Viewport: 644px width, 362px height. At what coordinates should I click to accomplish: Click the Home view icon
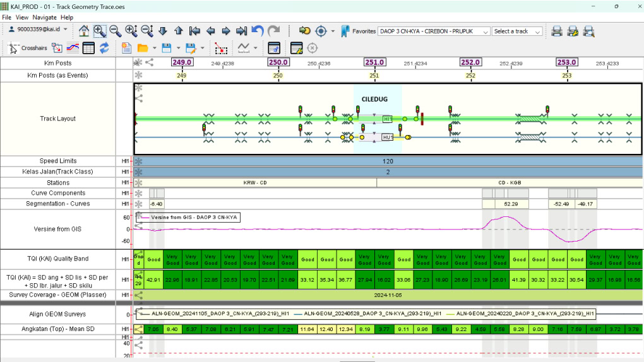click(x=84, y=31)
